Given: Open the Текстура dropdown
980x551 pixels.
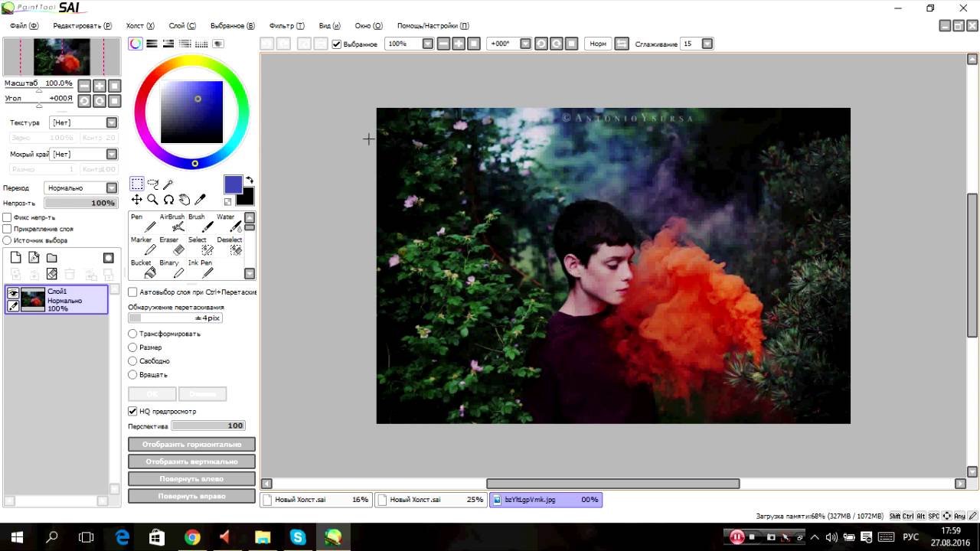Looking at the screenshot, I should click(112, 122).
